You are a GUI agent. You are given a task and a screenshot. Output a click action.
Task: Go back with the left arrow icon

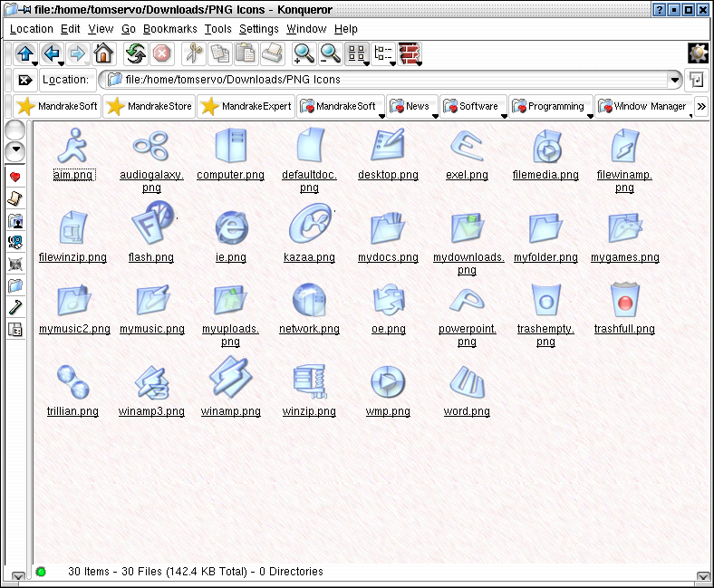(x=52, y=53)
